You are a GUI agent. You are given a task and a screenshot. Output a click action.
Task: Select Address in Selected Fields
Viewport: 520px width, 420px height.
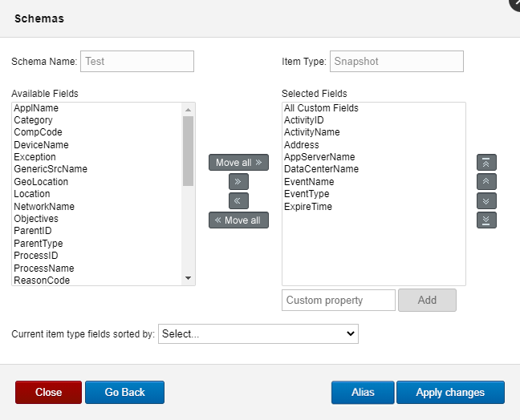301,145
